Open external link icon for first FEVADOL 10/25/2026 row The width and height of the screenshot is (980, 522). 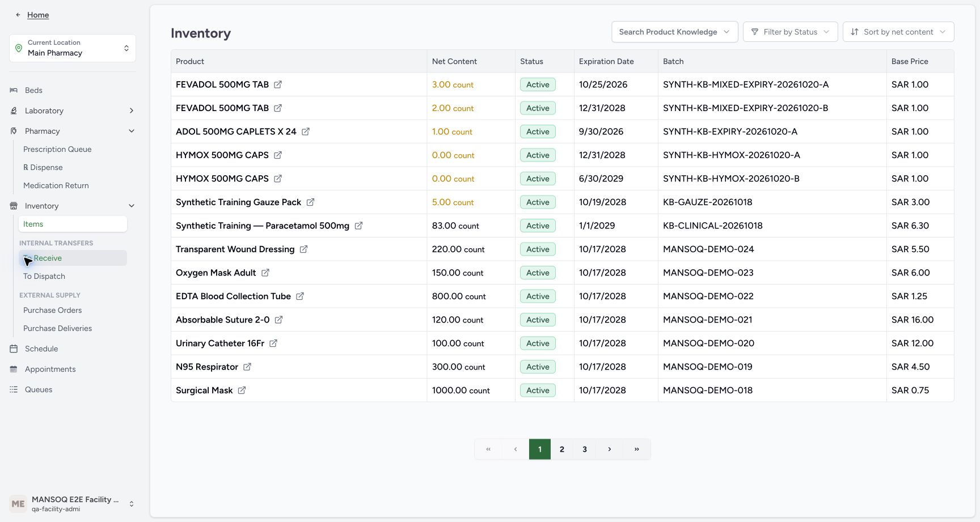point(278,84)
